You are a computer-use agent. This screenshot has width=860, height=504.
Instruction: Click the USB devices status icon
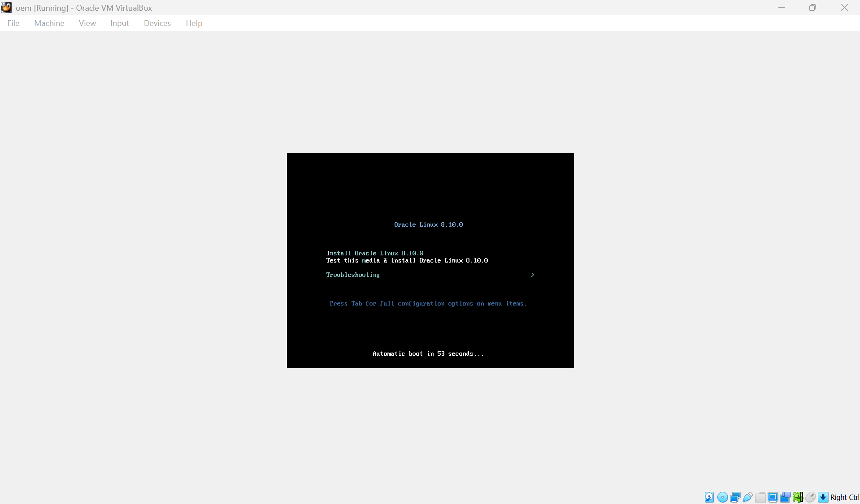pyautogui.click(x=748, y=497)
